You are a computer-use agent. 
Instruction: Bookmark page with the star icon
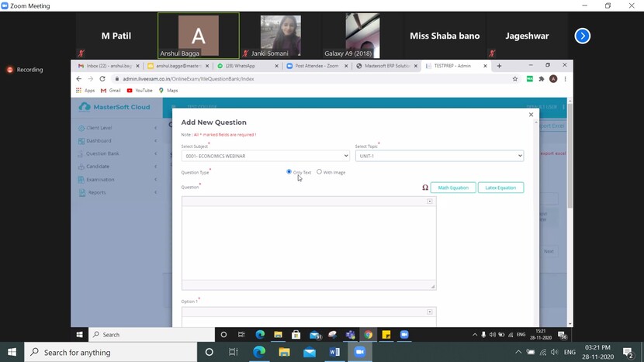[x=515, y=79]
